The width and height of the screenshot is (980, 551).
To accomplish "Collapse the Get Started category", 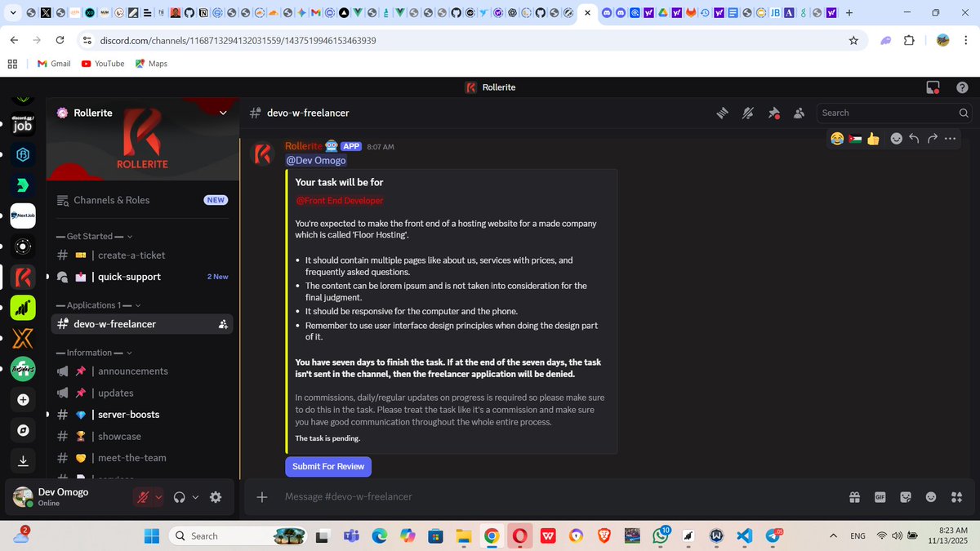I will tap(94, 236).
